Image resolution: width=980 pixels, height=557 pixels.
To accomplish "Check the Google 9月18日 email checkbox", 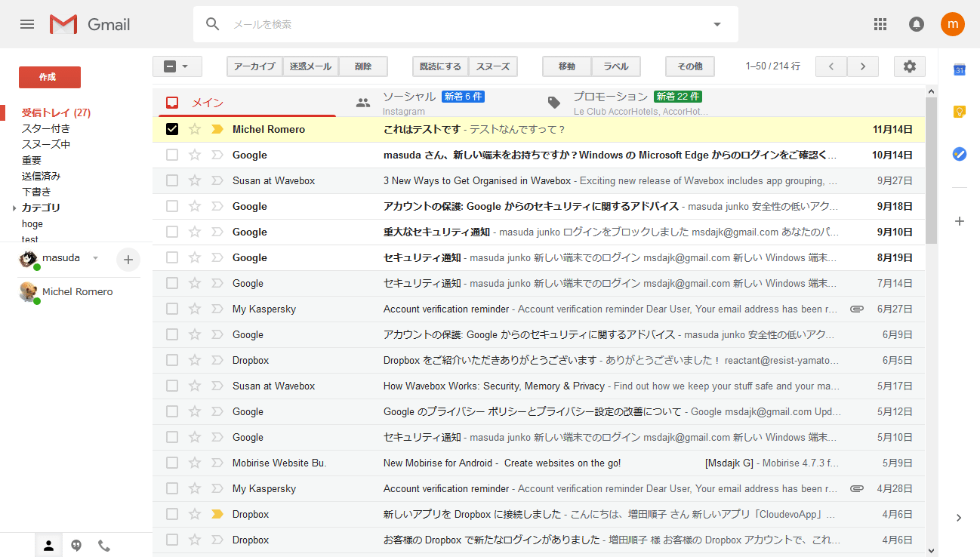I will (172, 206).
